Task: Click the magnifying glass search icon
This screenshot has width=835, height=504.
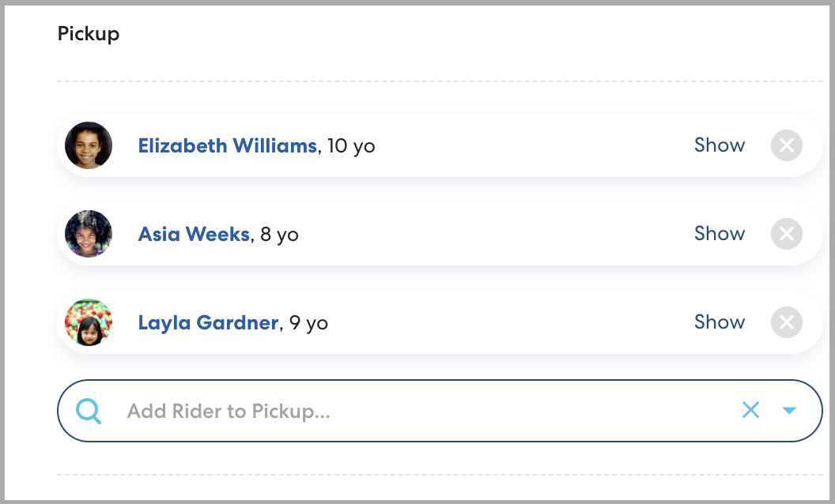Action: (89, 411)
